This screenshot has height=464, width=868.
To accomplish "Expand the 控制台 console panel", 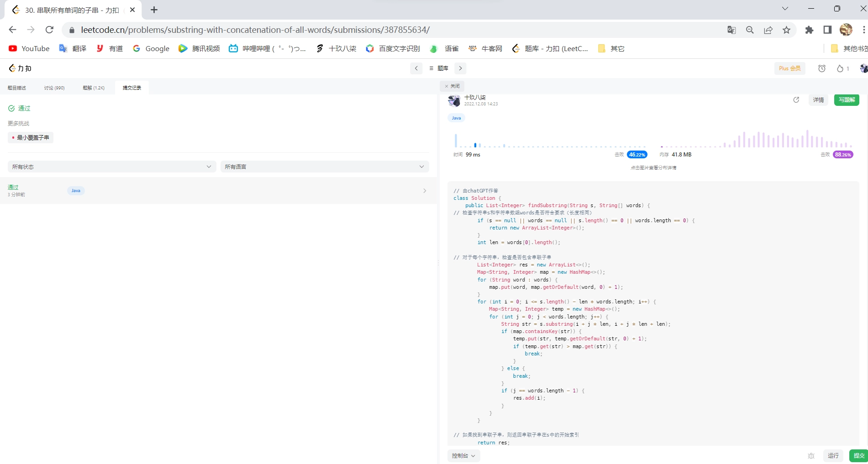I will tap(463, 456).
